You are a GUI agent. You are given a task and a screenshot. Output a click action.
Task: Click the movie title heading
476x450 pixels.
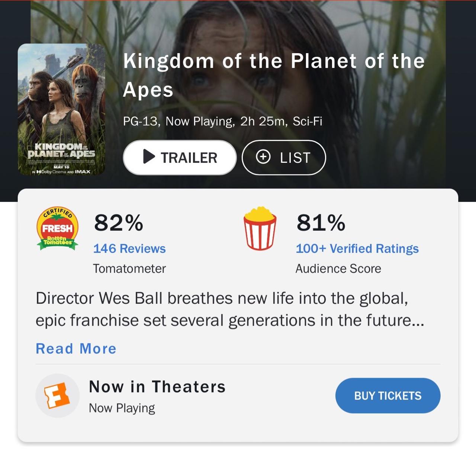(273, 75)
